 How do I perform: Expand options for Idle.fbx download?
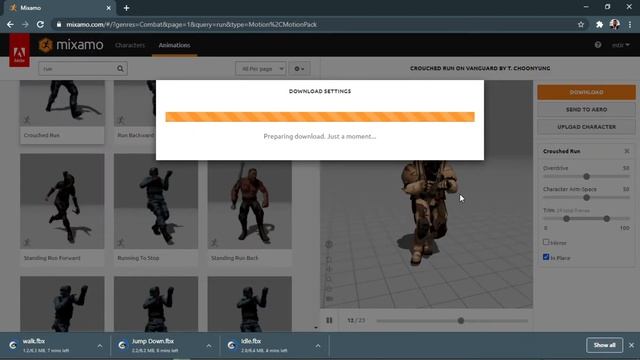click(x=318, y=346)
